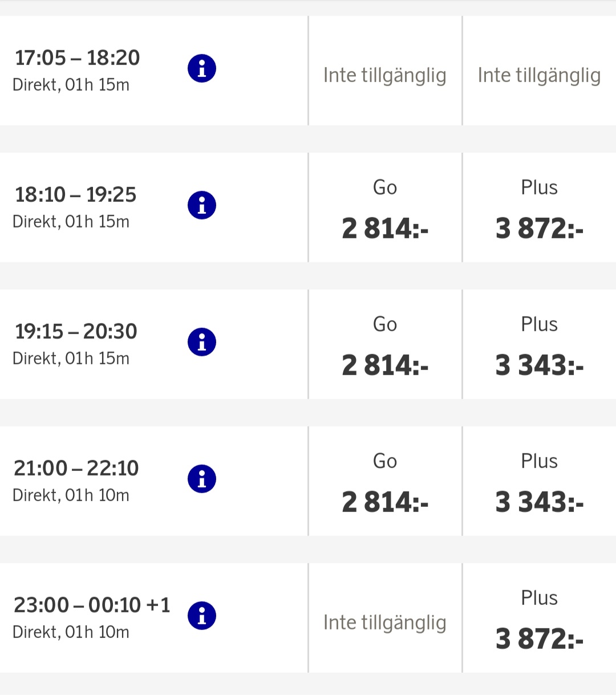The width and height of the screenshot is (616, 695).
Task: Click the 17:05 – 18:20 flight time
Action: (x=78, y=58)
